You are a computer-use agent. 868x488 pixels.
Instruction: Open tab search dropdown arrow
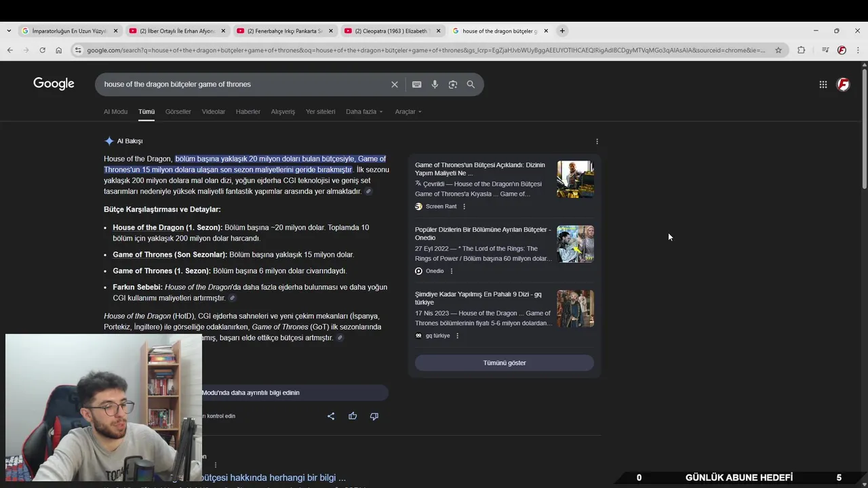coord(8,30)
